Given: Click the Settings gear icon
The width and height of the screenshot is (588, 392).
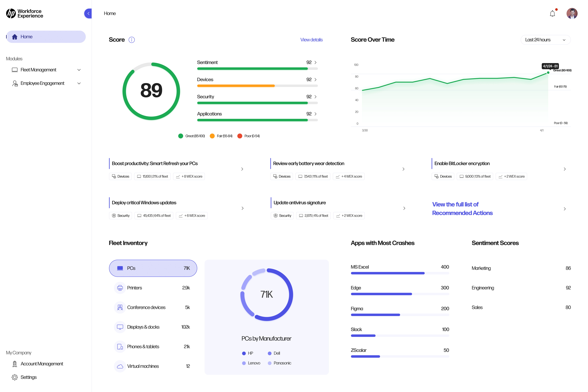Looking at the screenshot, I should (x=15, y=377).
